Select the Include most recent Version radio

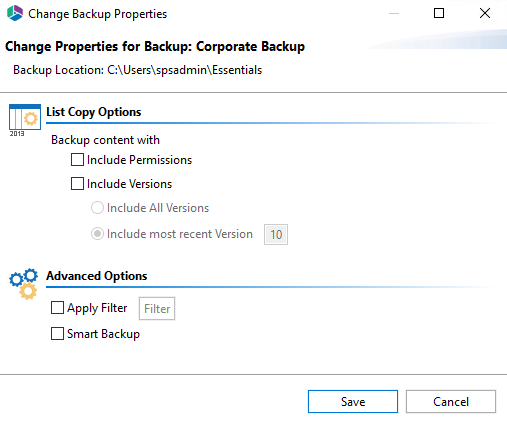click(97, 234)
